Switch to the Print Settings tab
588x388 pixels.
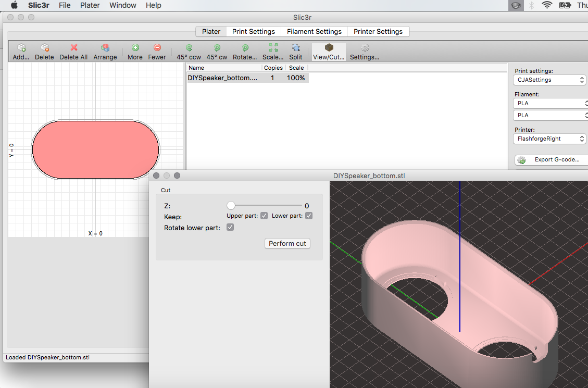click(254, 31)
